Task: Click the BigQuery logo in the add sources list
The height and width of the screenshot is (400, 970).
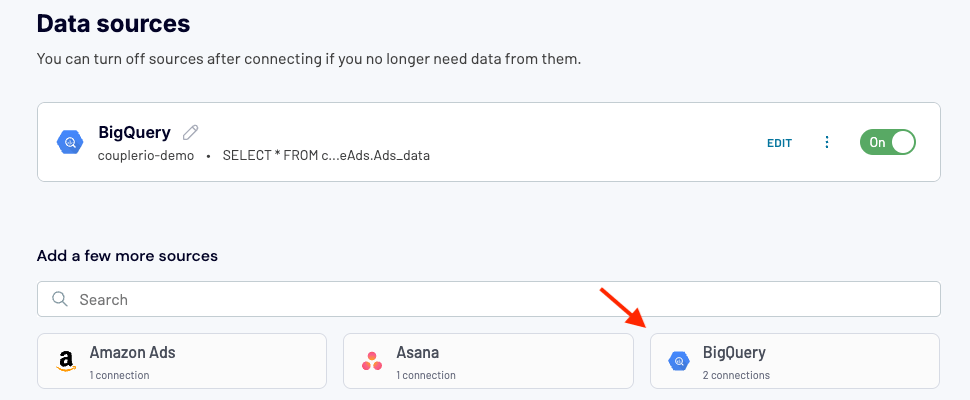Action: click(x=679, y=361)
